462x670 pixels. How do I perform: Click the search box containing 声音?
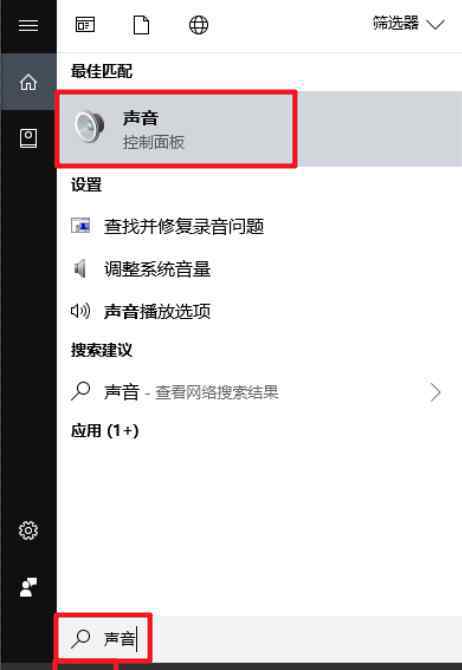[259, 639]
